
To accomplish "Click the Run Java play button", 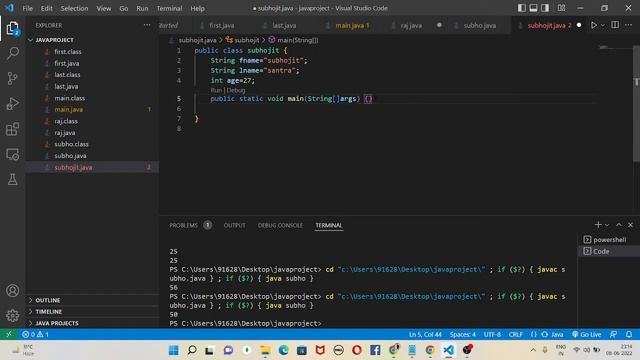I will pos(593,25).
